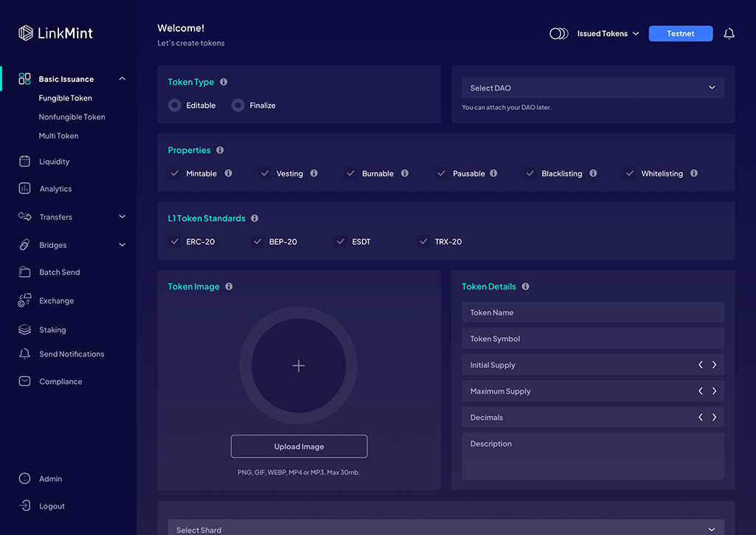The height and width of the screenshot is (535, 756).
Task: Flip the toggle switch beside Issued Tokens
Action: [x=559, y=33]
